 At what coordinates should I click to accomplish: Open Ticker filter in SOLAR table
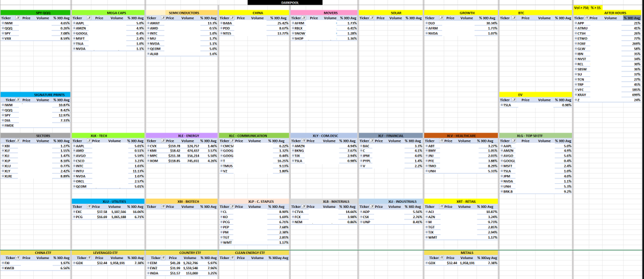373,18
